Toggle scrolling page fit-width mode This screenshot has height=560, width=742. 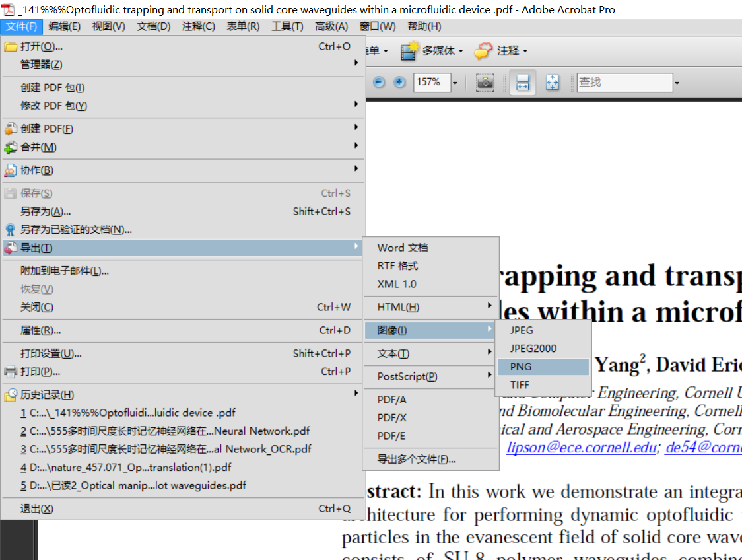tap(522, 83)
